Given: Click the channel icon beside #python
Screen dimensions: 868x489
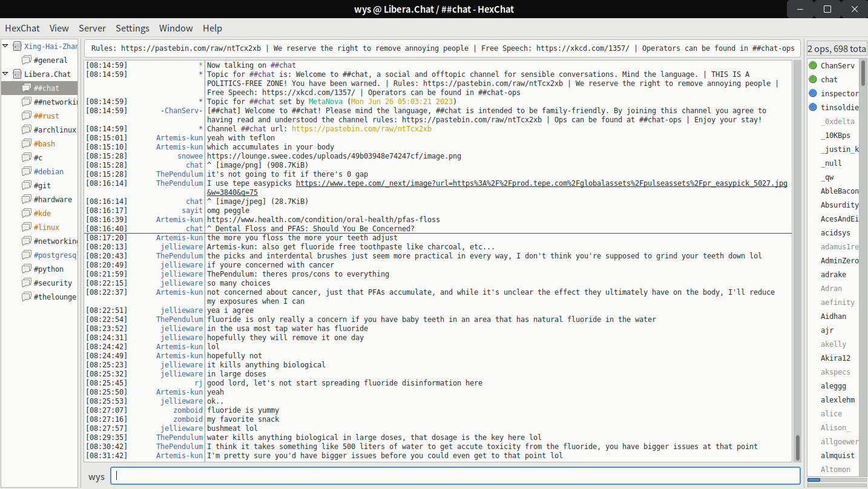Looking at the screenshot, I should pyautogui.click(x=27, y=269).
